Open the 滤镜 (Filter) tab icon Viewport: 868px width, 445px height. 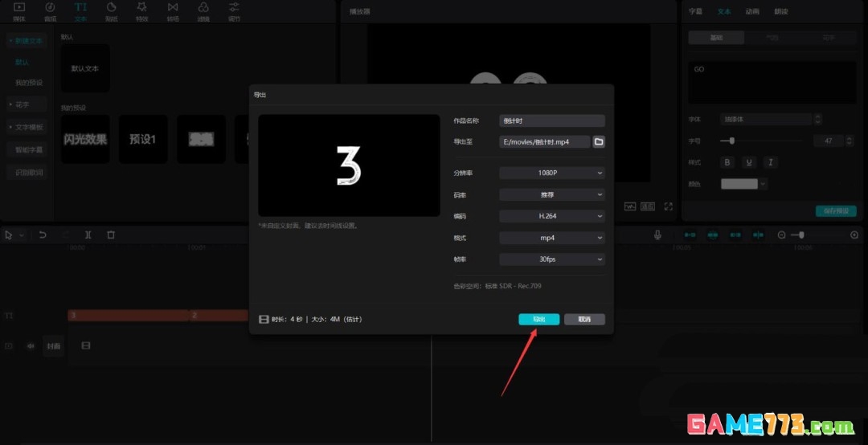pyautogui.click(x=203, y=11)
